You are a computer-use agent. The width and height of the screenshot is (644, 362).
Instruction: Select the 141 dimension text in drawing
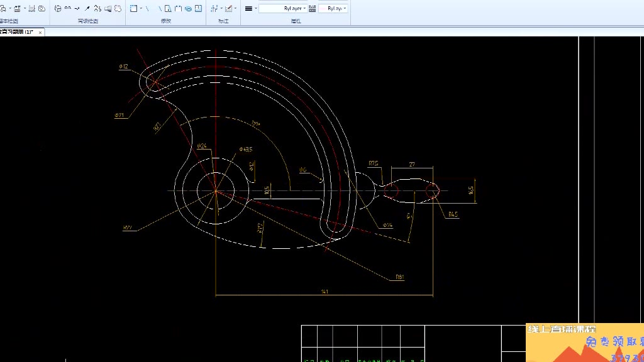tap(325, 292)
